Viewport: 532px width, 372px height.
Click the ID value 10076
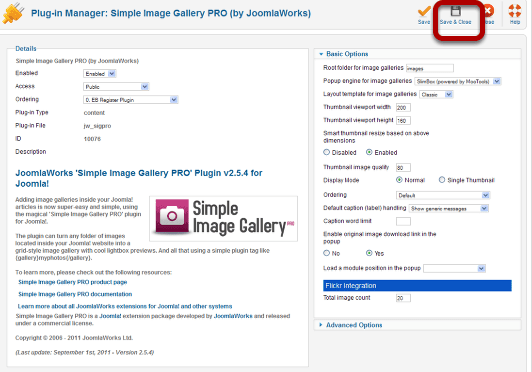pos(92,139)
